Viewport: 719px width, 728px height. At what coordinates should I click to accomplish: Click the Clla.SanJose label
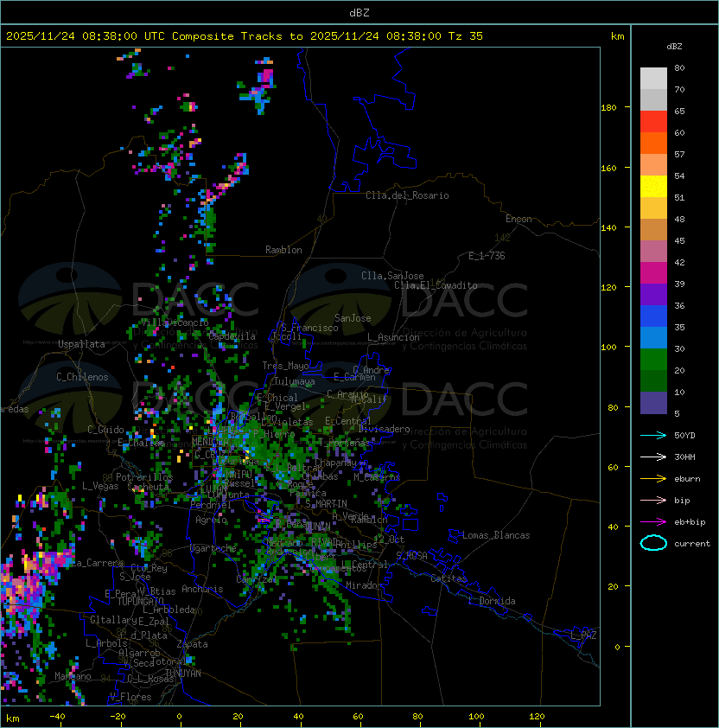[x=392, y=276]
